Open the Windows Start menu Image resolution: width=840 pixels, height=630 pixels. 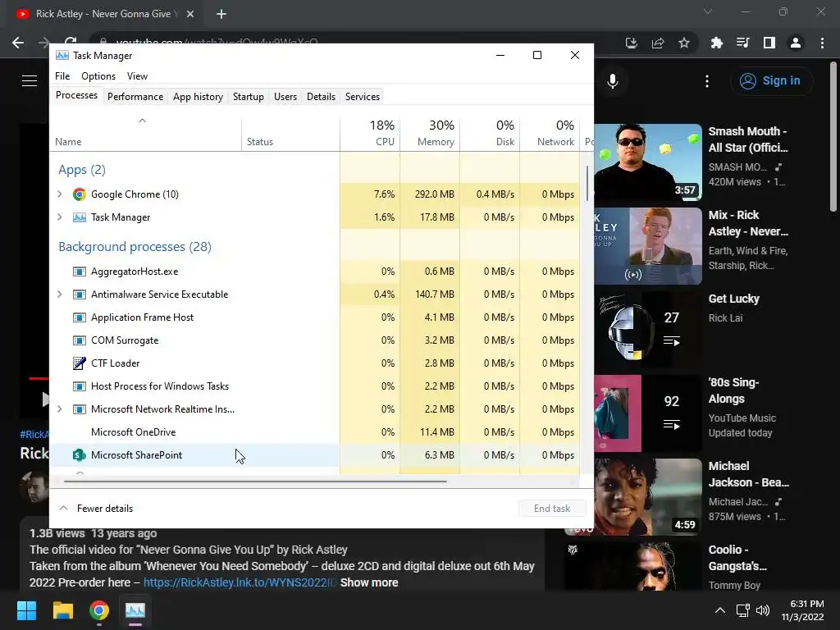point(26,610)
